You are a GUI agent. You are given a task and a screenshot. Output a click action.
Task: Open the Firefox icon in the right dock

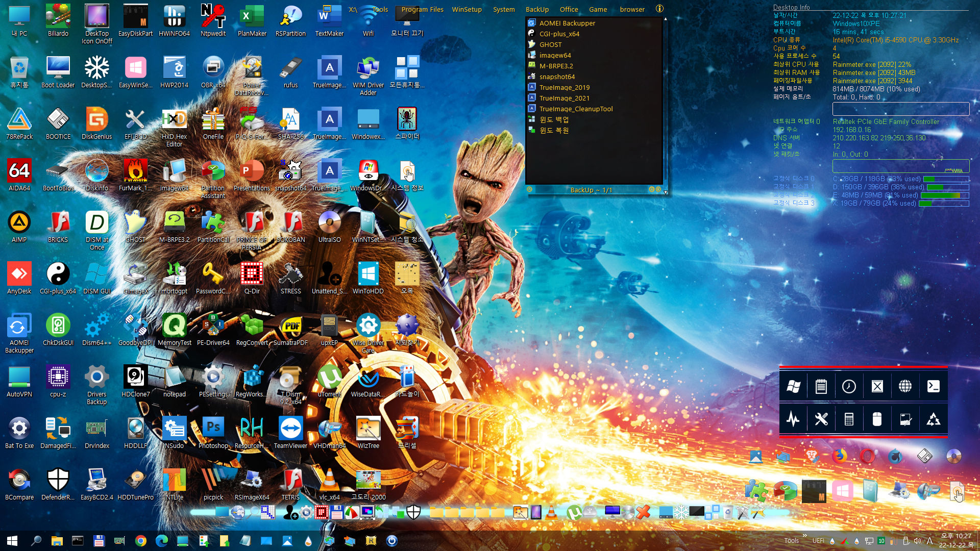pos(839,456)
